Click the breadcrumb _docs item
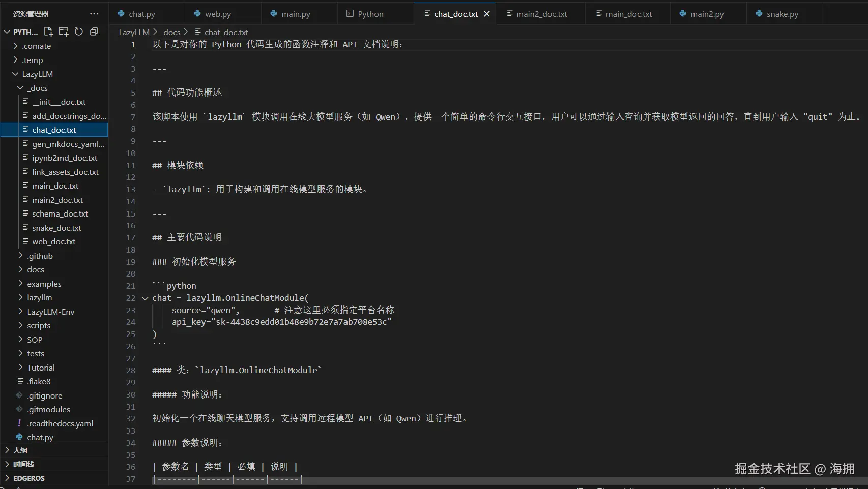868x489 pixels. 170,32
